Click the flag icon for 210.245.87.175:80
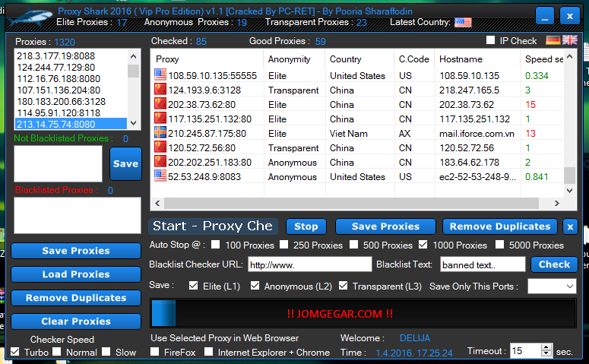 click(160, 132)
